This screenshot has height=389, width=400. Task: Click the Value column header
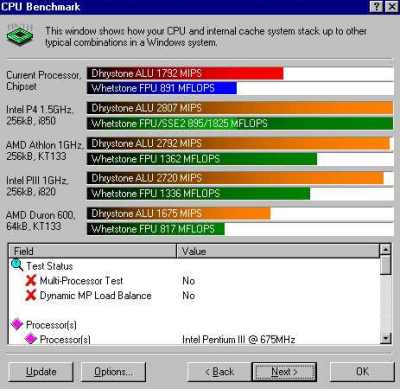pos(278,251)
